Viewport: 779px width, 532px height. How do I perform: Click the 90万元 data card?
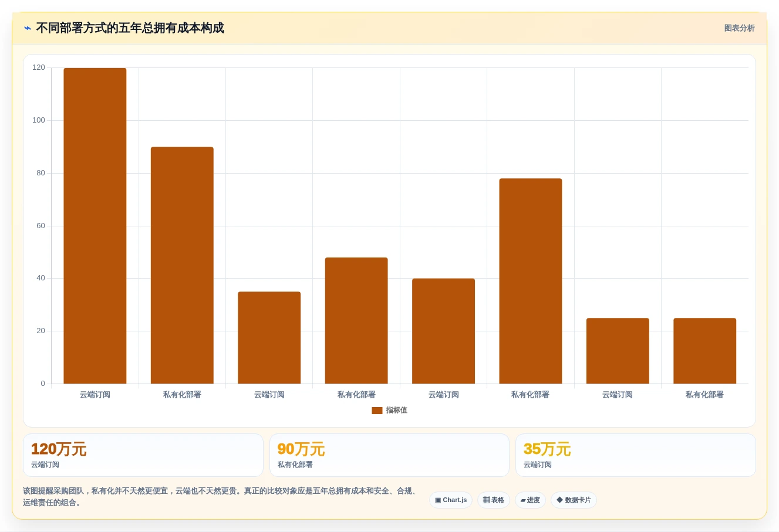(x=389, y=455)
